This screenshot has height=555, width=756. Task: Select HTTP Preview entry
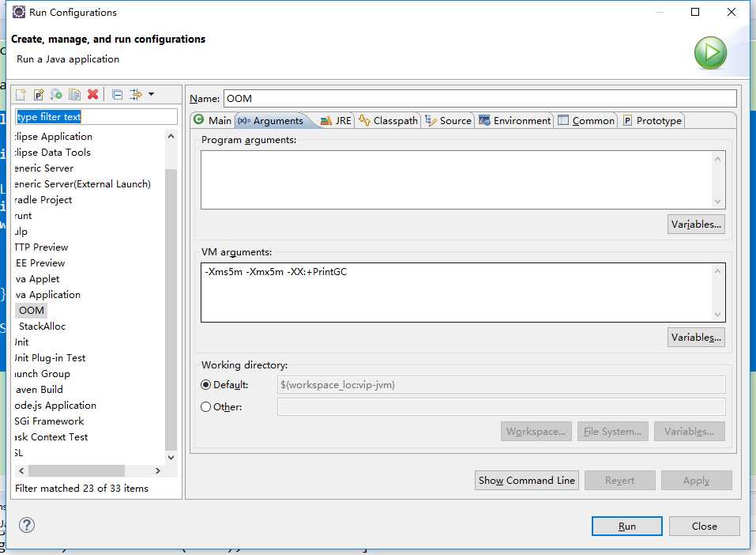point(41,247)
